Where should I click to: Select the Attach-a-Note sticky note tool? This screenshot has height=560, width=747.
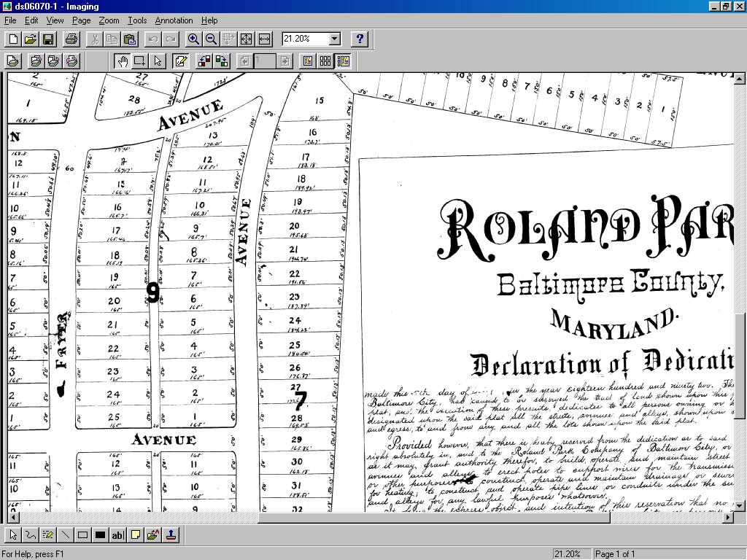coord(136,535)
